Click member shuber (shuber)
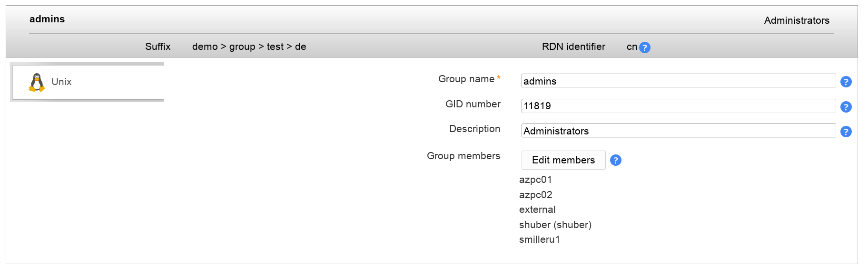The image size is (868, 276). [555, 225]
